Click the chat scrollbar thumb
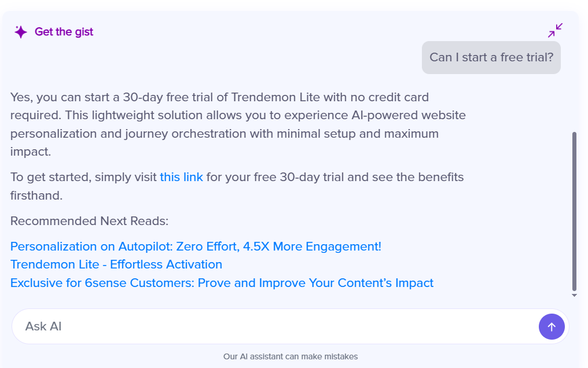This screenshot has width=588, height=368. [x=574, y=211]
